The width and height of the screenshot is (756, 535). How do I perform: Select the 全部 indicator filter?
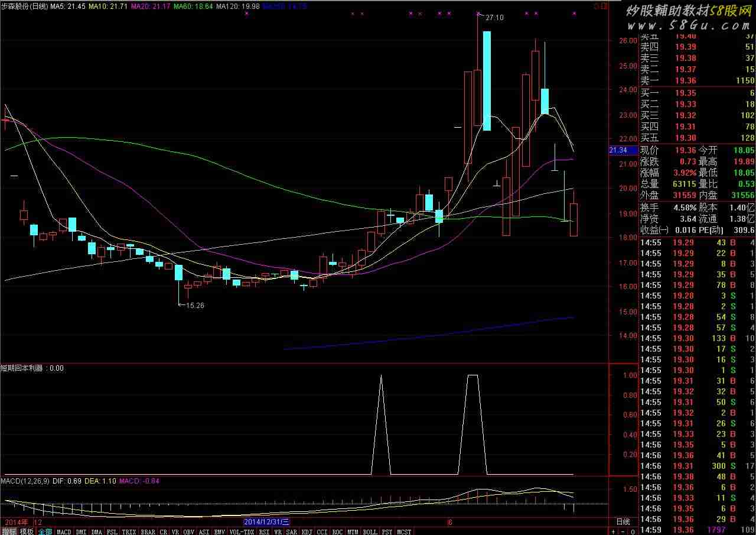[x=45, y=531]
